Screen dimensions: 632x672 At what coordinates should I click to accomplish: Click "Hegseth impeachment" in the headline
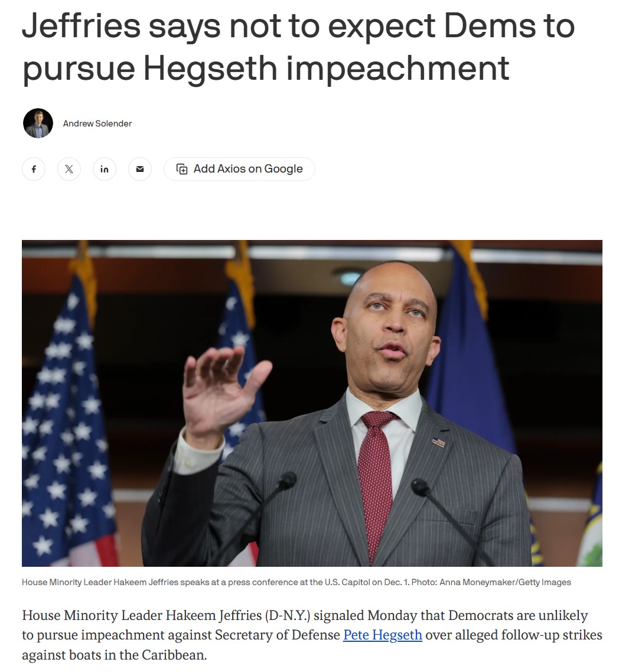(326, 68)
